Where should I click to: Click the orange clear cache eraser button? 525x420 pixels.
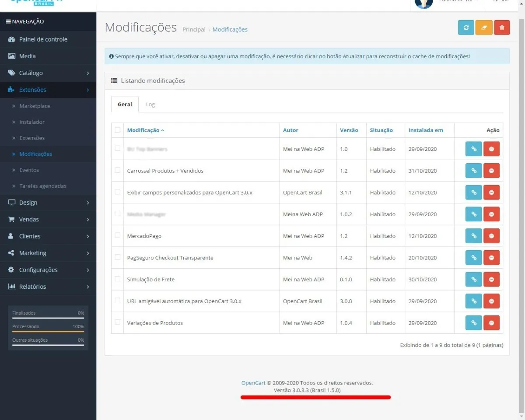pos(484,28)
